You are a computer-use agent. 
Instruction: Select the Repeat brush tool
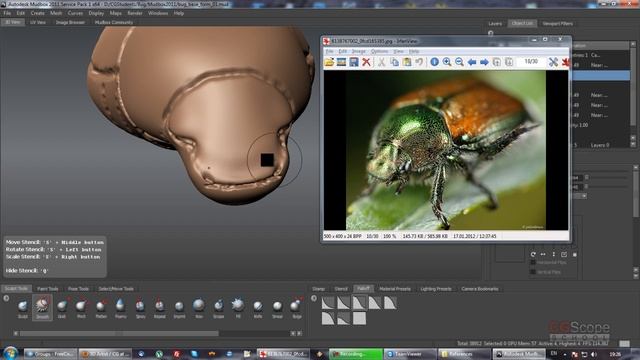click(x=160, y=308)
